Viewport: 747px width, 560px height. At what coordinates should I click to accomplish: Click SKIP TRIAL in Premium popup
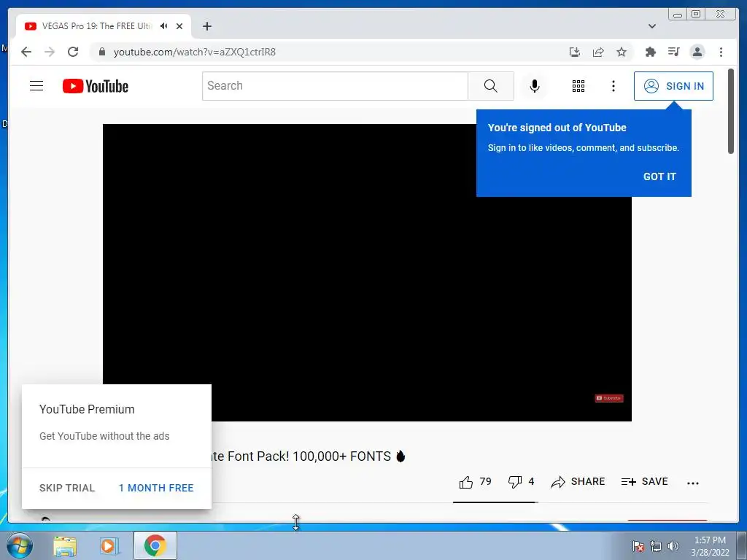click(67, 488)
